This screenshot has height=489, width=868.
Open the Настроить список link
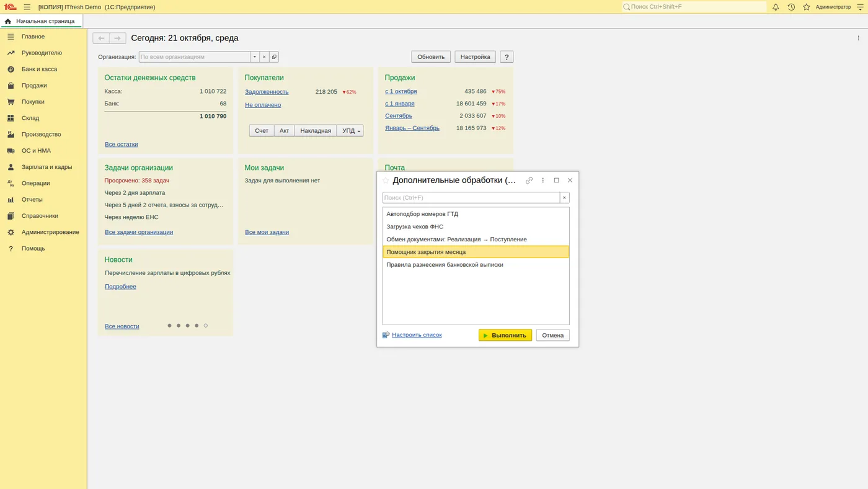pyautogui.click(x=417, y=335)
